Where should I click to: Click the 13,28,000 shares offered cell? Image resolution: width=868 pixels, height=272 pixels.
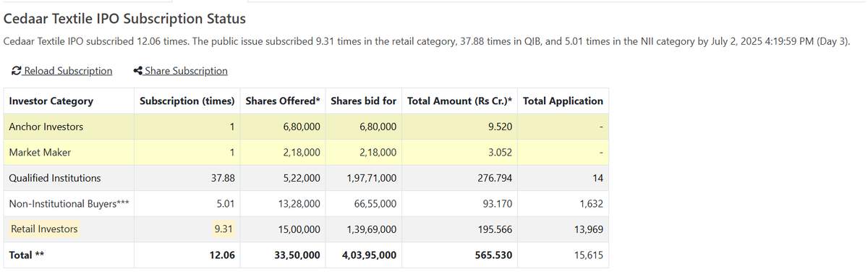(299, 204)
